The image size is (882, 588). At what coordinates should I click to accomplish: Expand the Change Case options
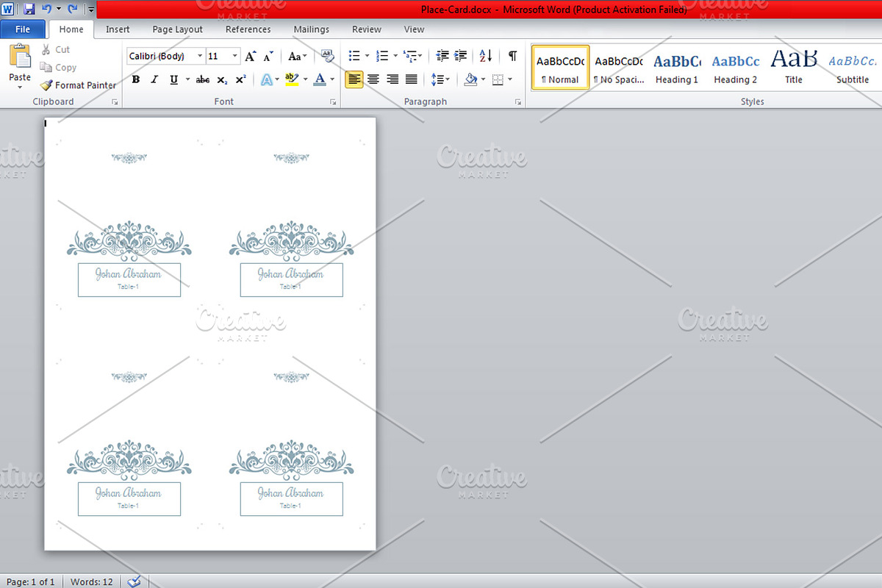298,56
